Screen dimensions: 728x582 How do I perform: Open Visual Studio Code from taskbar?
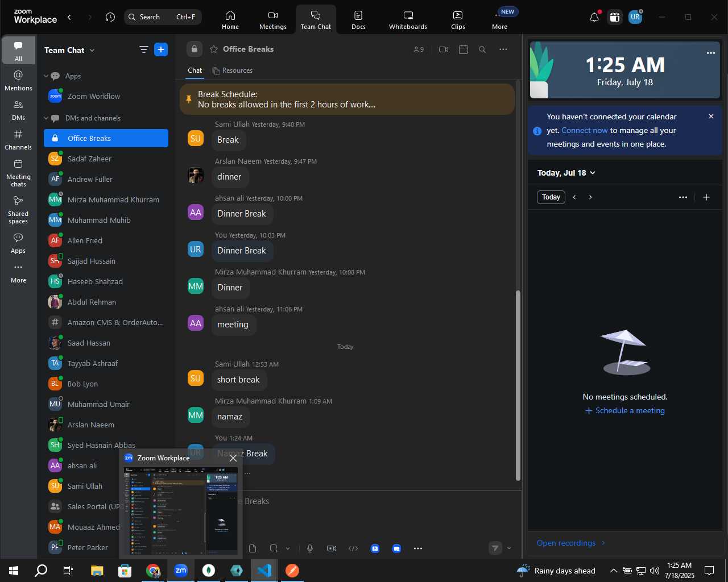tap(264, 571)
